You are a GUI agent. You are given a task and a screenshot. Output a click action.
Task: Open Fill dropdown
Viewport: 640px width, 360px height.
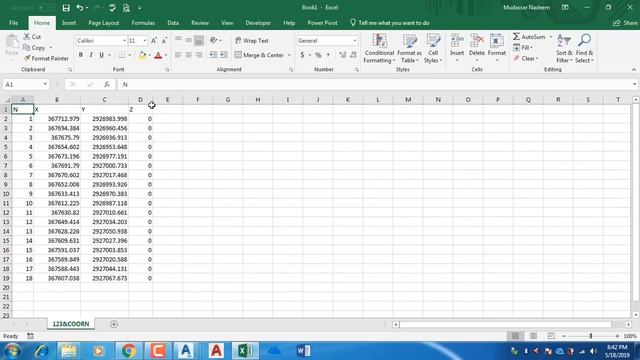pos(523,48)
